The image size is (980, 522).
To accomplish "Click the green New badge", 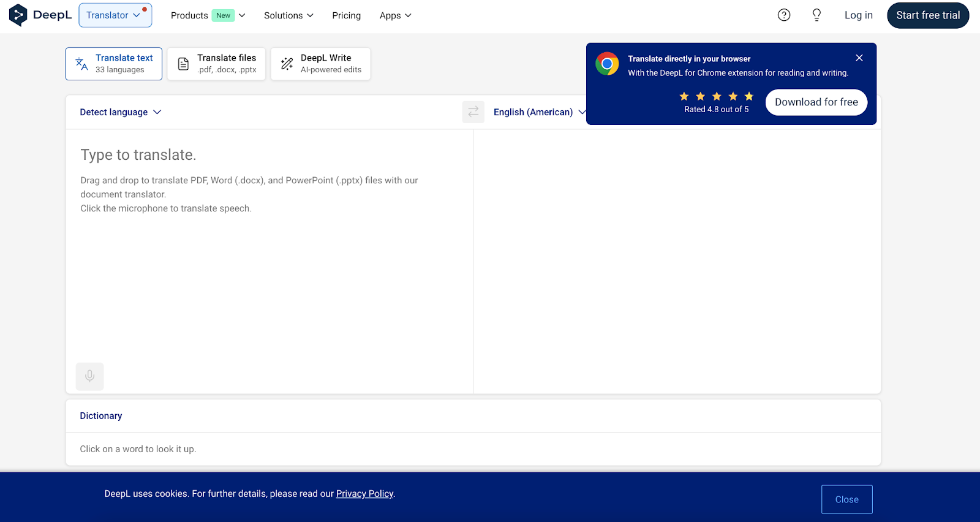I will pos(224,15).
